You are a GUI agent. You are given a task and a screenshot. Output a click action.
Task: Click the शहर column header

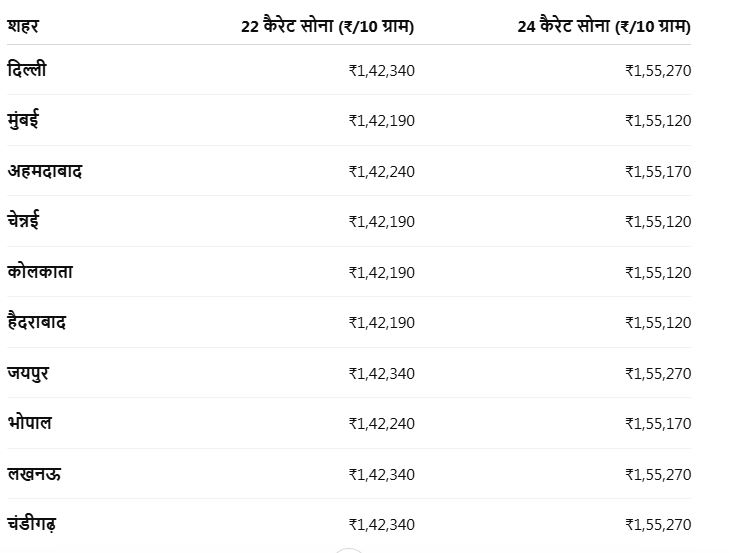click(x=23, y=26)
